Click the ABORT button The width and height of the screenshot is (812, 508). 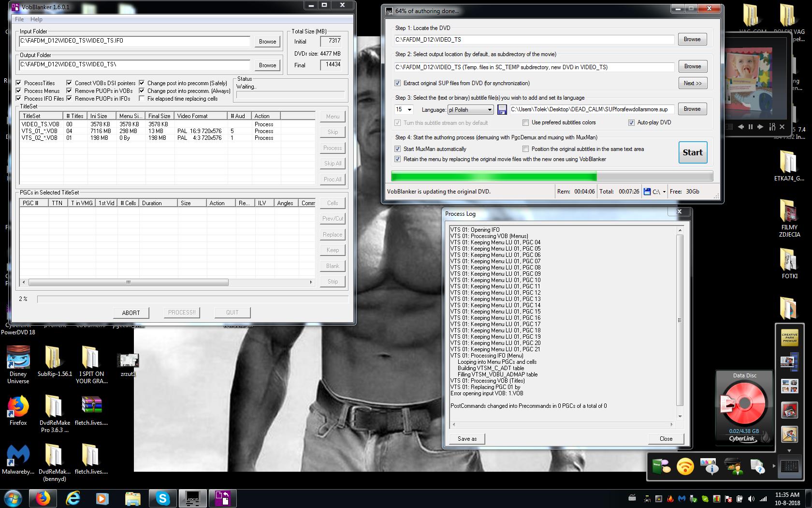[130, 313]
